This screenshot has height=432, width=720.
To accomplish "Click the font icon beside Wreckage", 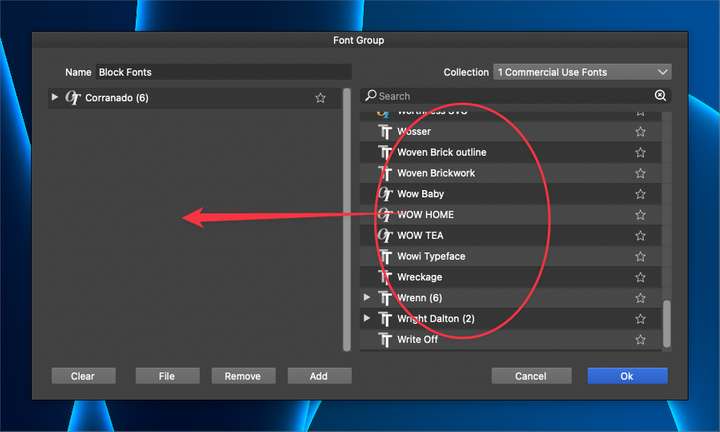I will (385, 277).
